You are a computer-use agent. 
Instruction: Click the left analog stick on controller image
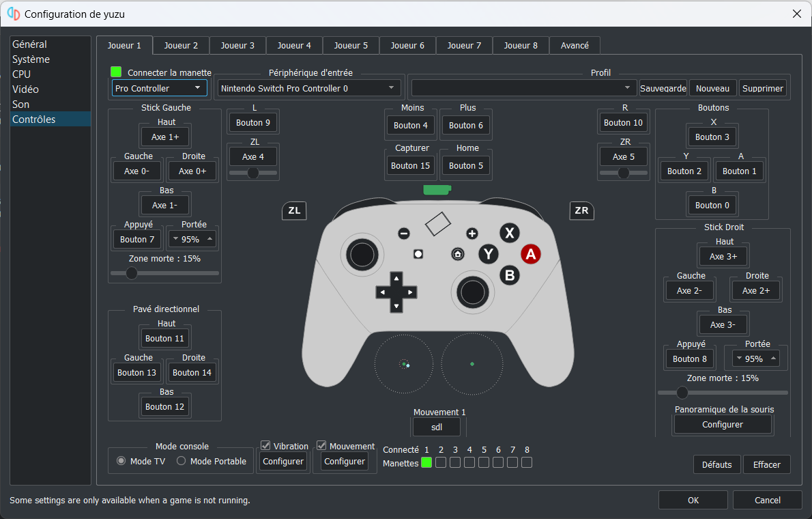[362, 255]
